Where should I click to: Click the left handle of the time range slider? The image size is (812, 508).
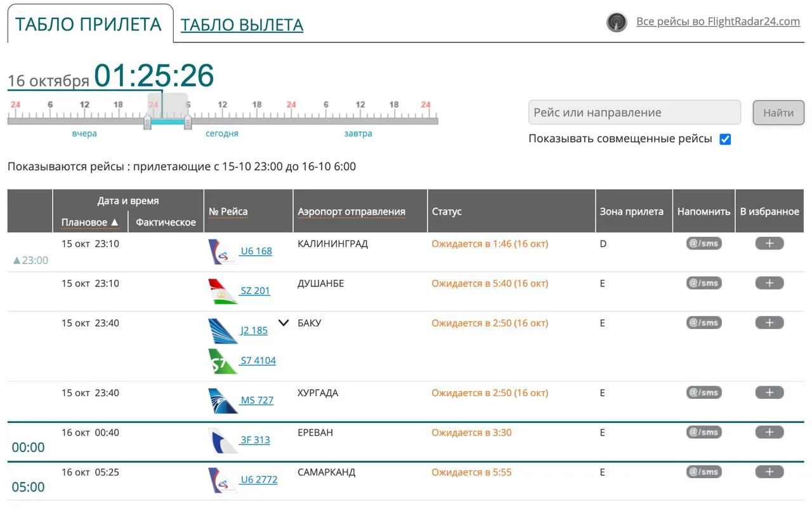[x=147, y=122]
